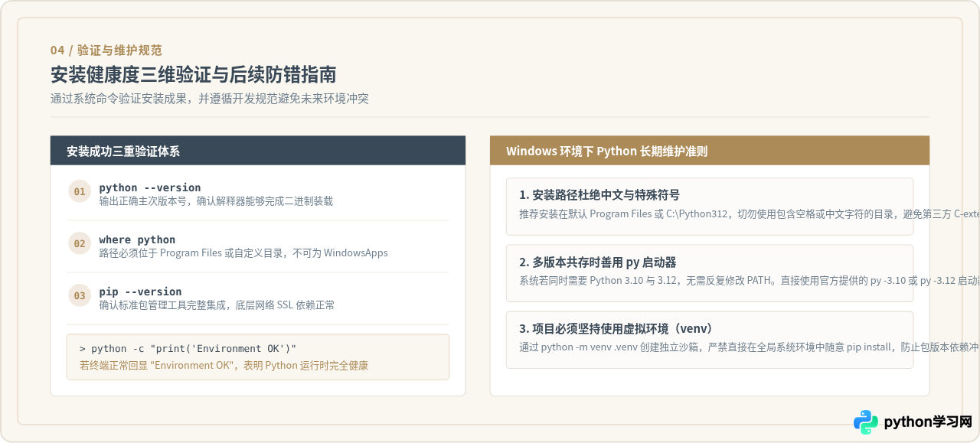Click the 系统若同时需要 Python 3.10 与 3.12 description
This screenshot has height=443, width=980.
click(x=750, y=281)
